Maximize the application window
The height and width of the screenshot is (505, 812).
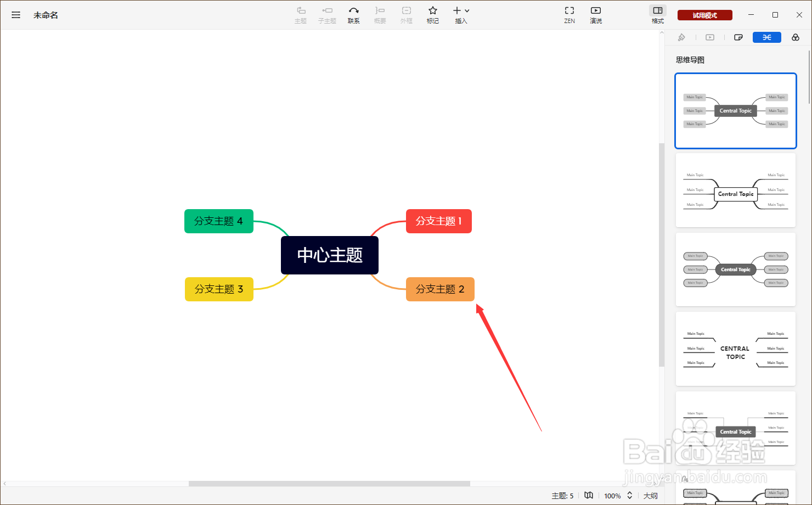point(775,15)
